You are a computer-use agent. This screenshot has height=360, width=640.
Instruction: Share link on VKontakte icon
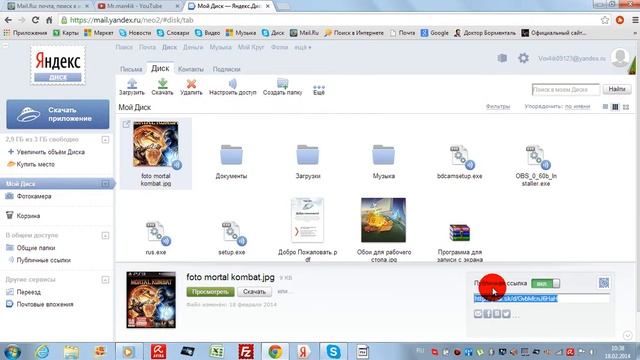(497, 313)
